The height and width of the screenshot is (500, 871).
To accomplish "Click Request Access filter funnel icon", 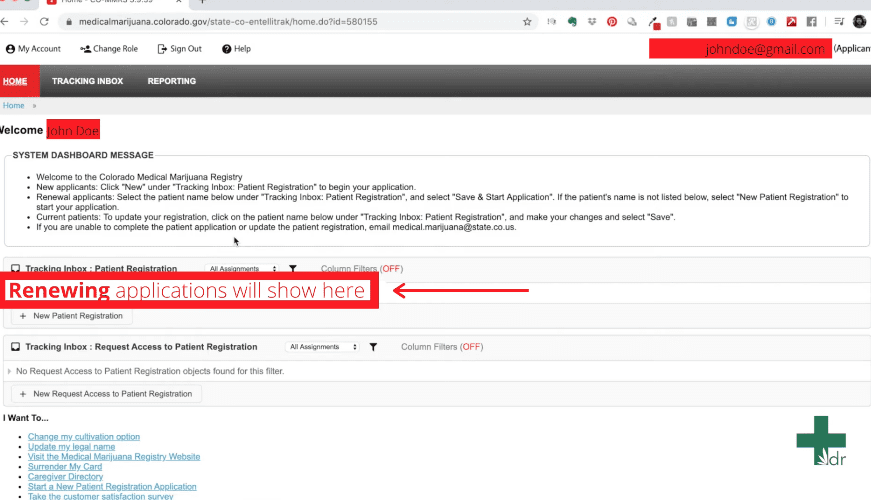I will (x=373, y=347).
